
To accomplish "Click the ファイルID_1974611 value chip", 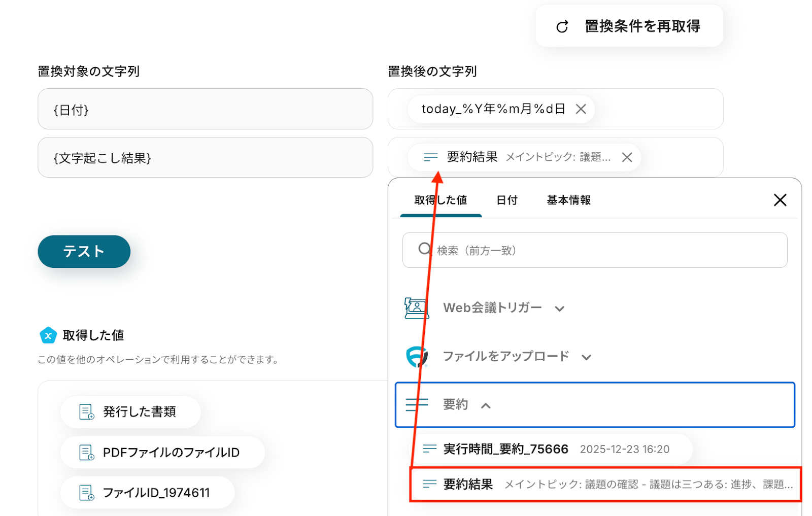I will pyautogui.click(x=147, y=493).
